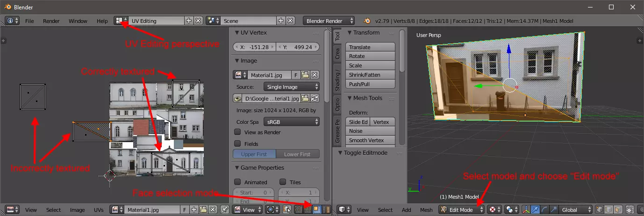The width and height of the screenshot is (644, 216).
Task: Browse images in UV editor header
Action: pos(117,210)
